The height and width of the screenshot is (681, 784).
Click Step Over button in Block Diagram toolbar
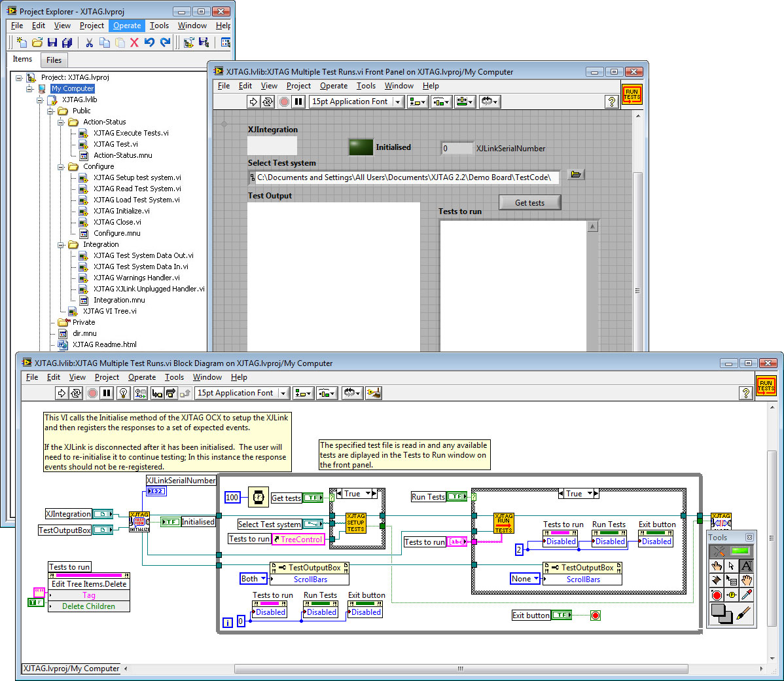coord(171,394)
